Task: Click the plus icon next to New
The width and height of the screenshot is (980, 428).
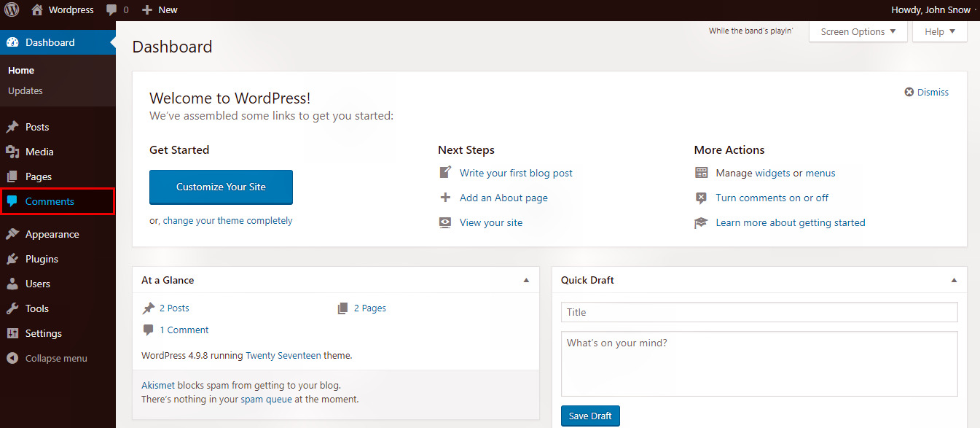Action: pos(147,10)
